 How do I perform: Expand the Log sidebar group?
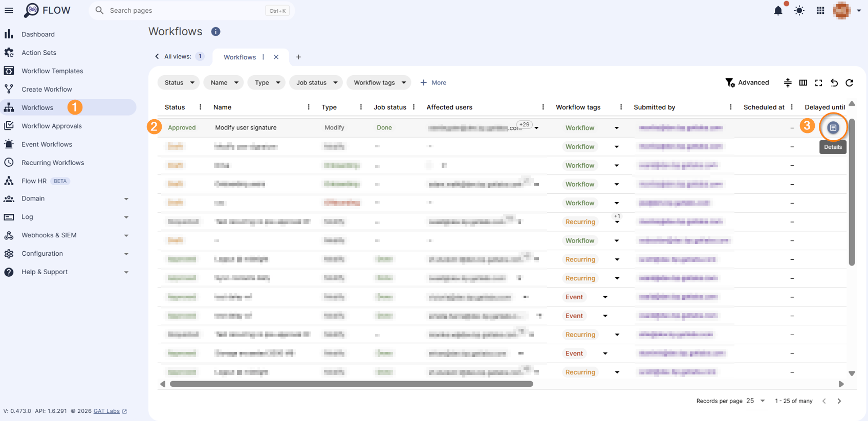[x=69, y=217]
